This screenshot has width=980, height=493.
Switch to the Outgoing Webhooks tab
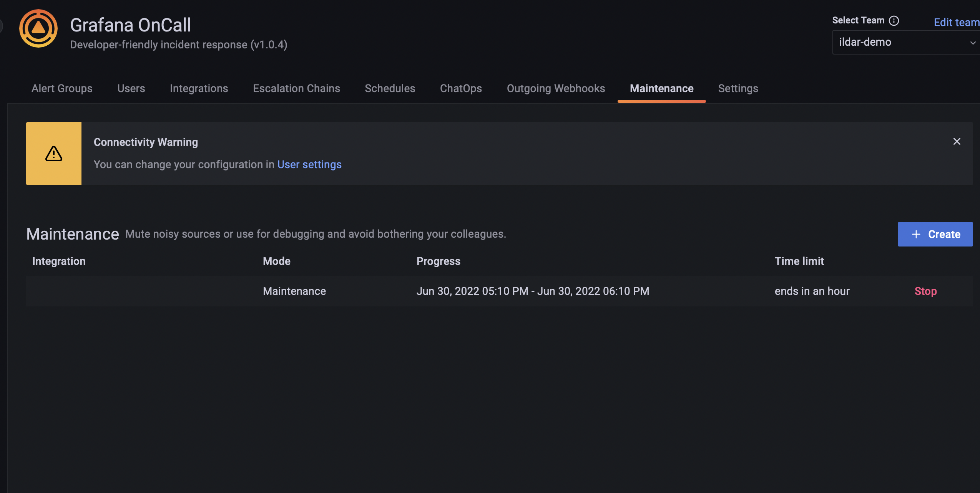[556, 88]
